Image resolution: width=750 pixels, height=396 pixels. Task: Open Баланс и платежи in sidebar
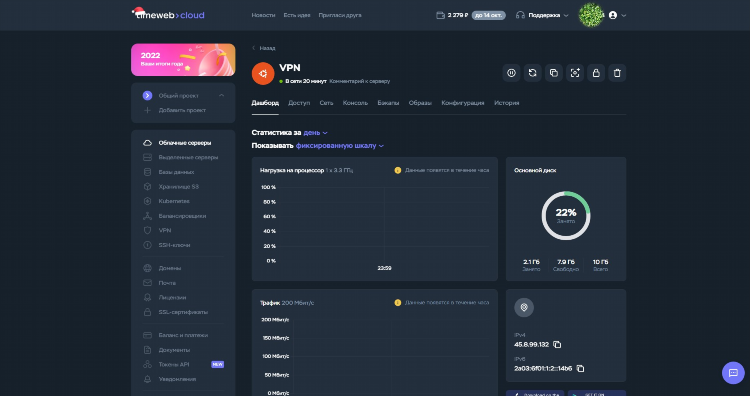pyautogui.click(x=183, y=335)
